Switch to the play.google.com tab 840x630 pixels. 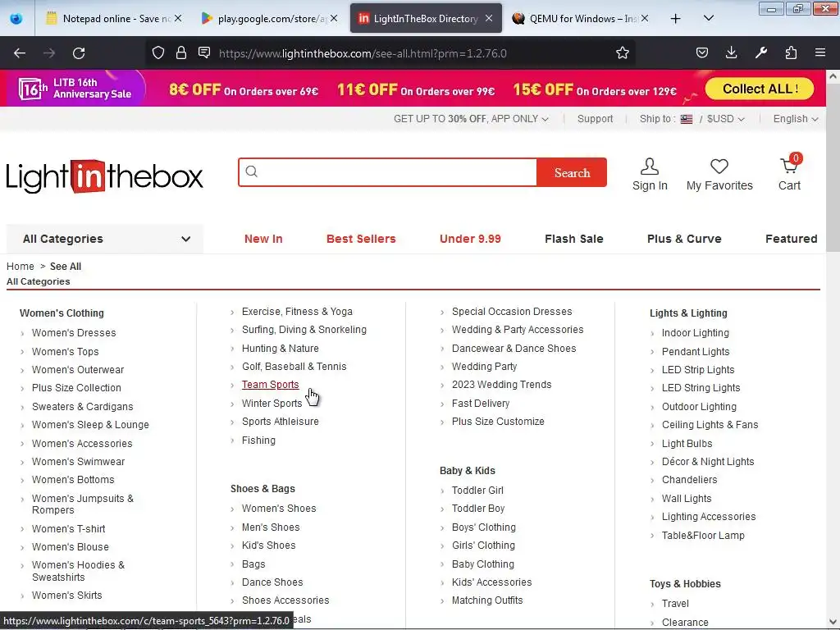pyautogui.click(x=268, y=19)
